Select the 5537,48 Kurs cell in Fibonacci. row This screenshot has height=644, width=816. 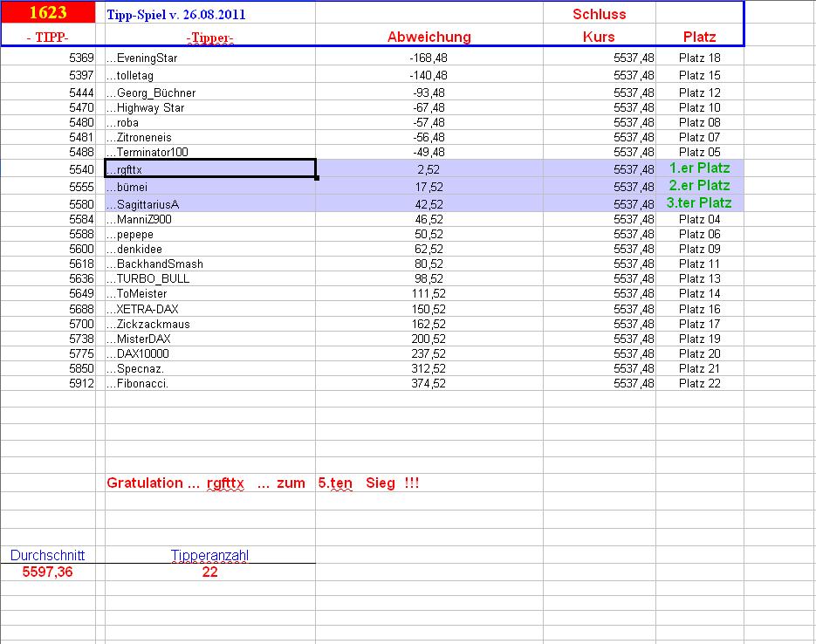click(x=600, y=383)
